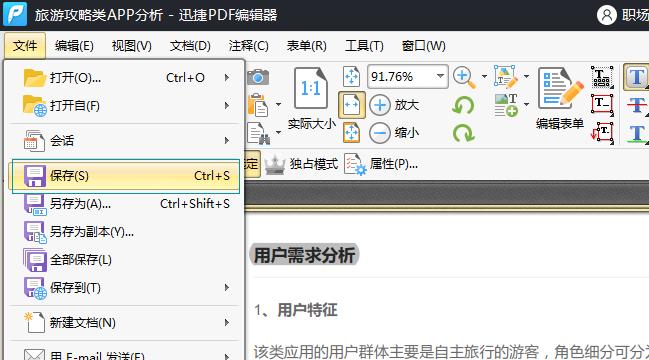Viewport: 649px width, 360px height.
Task: Click the rotate counterclockwise green arrow
Action: pyautogui.click(x=463, y=105)
